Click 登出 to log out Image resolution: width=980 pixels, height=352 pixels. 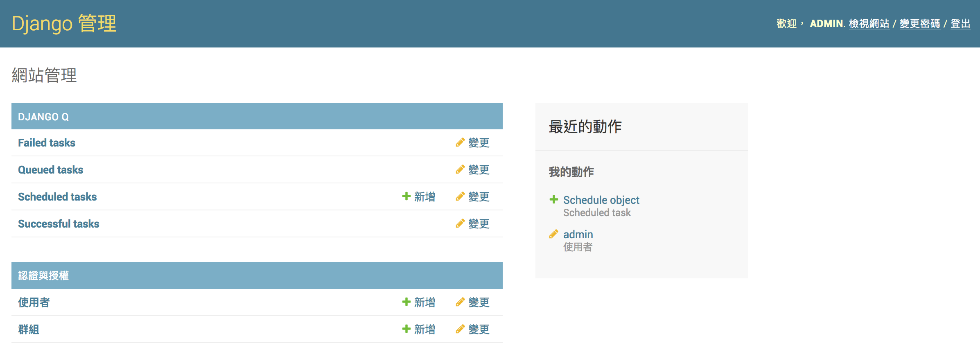(960, 24)
